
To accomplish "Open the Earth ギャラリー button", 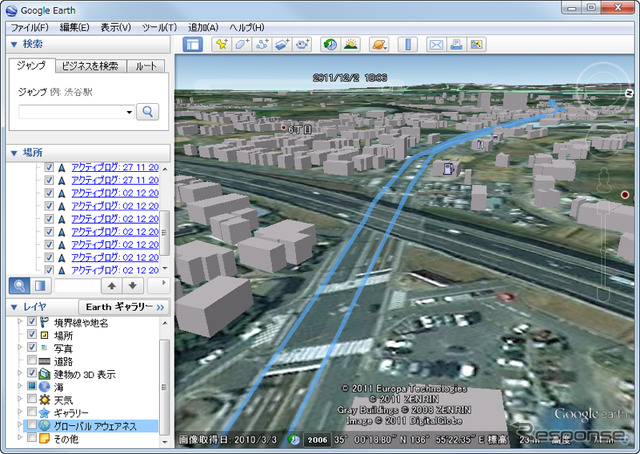I will pyautogui.click(x=123, y=307).
